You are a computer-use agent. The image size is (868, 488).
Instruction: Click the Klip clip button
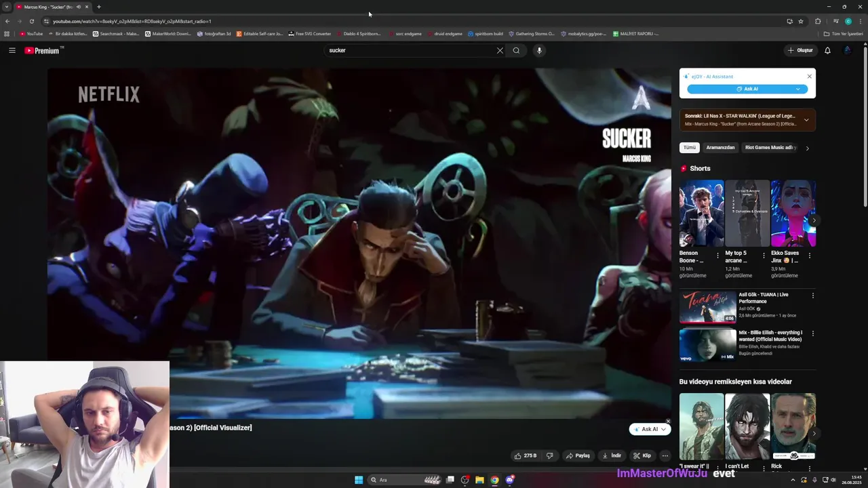tap(642, 455)
